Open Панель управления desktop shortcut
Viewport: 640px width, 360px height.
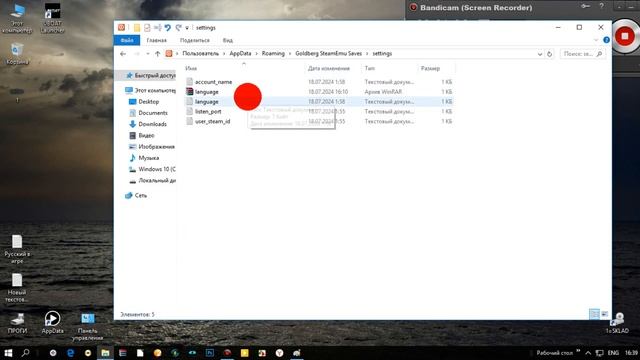87,327
